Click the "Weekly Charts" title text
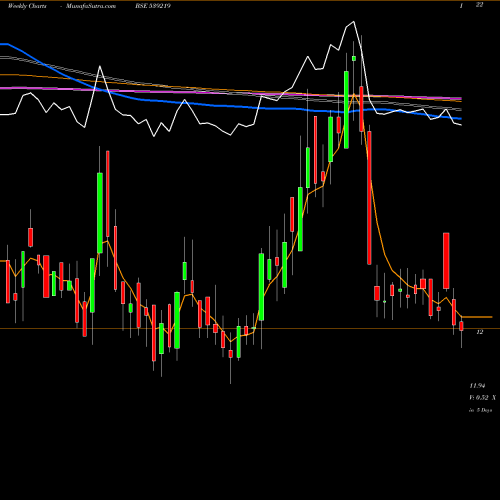This screenshot has height=500, width=500. [x=27, y=6]
